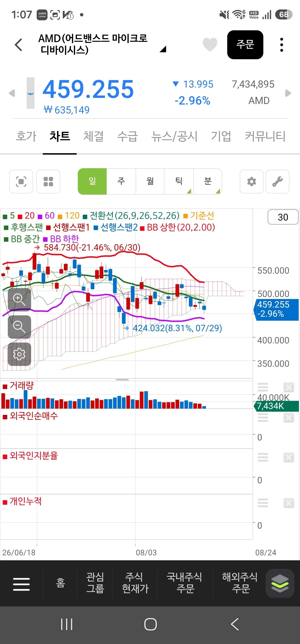Open 주식현재가 in bottom bar
300x644 pixels.
click(x=135, y=583)
